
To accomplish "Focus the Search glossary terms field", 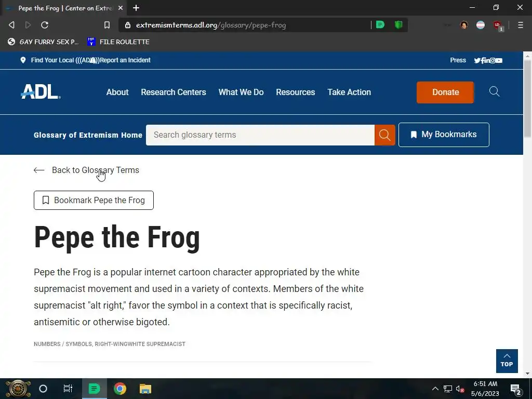I will (260, 135).
